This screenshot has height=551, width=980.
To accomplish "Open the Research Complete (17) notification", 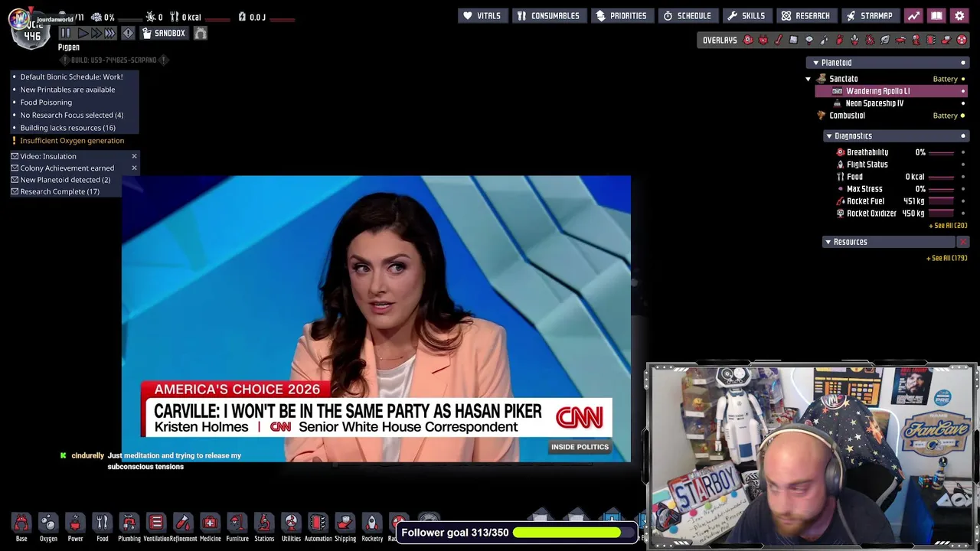I will (x=60, y=192).
